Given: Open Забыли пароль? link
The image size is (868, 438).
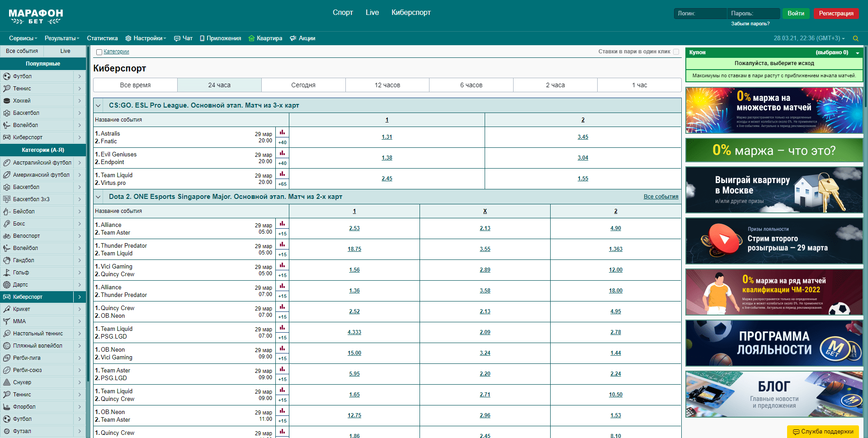Looking at the screenshot, I should point(750,24).
